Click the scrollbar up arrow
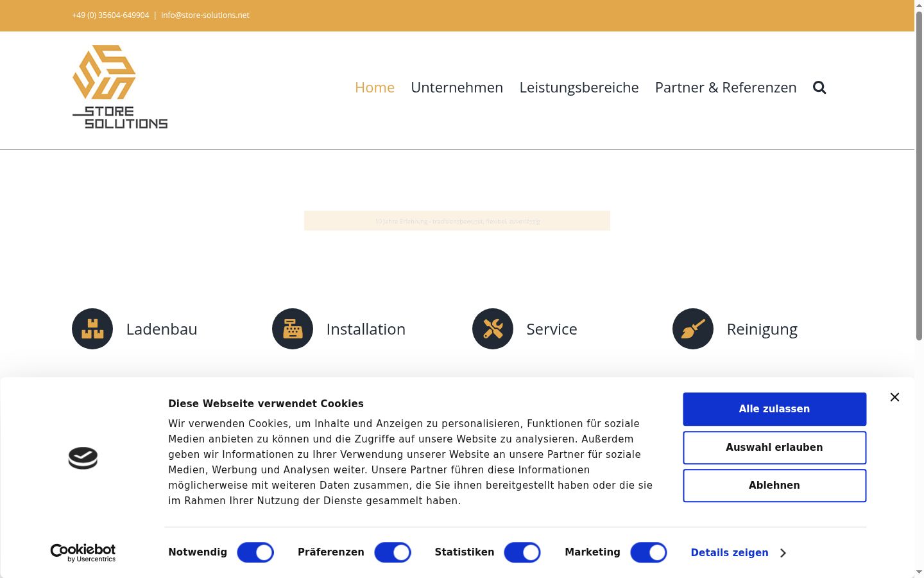The height and width of the screenshot is (578, 924). (x=919, y=4)
